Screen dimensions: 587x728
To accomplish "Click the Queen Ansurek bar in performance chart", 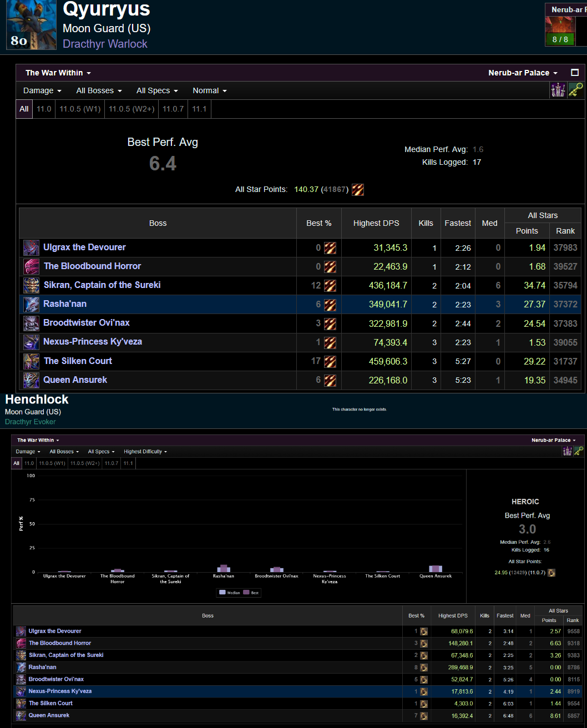I will [436, 569].
